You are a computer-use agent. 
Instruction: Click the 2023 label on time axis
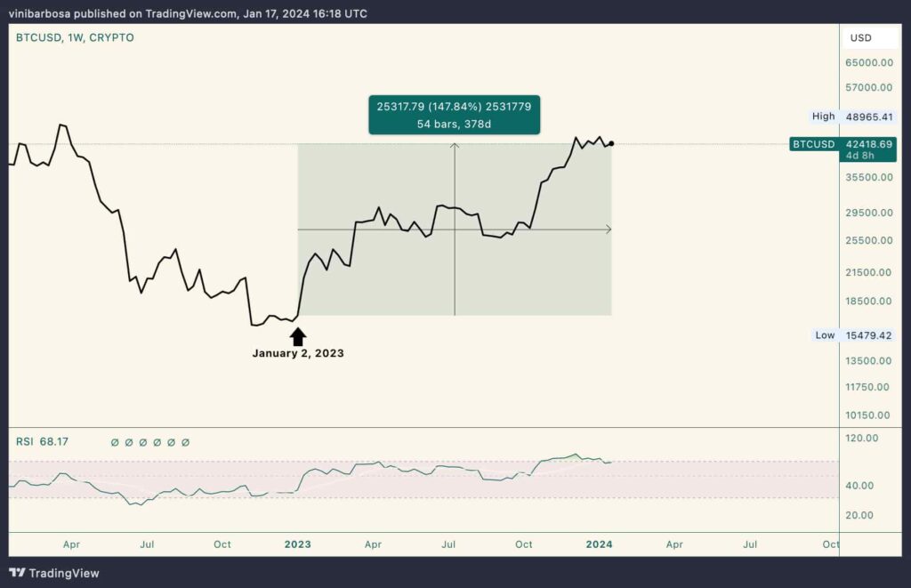coord(297,544)
